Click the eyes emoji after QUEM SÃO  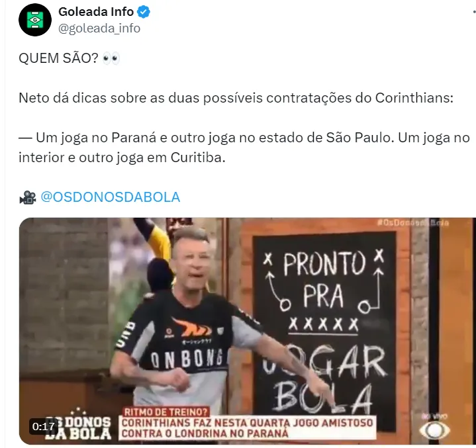pos(111,58)
